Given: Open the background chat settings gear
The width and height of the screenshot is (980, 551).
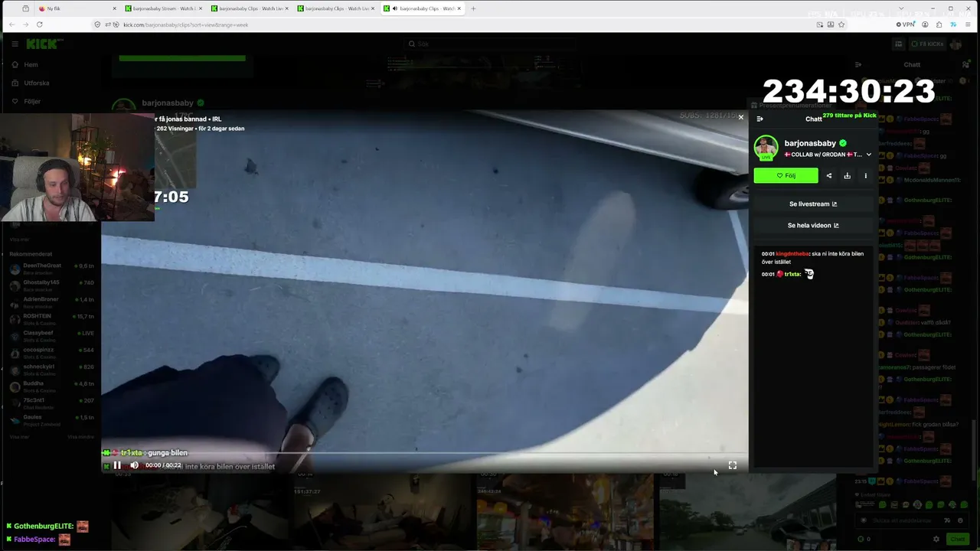Looking at the screenshot, I should coord(936,539).
